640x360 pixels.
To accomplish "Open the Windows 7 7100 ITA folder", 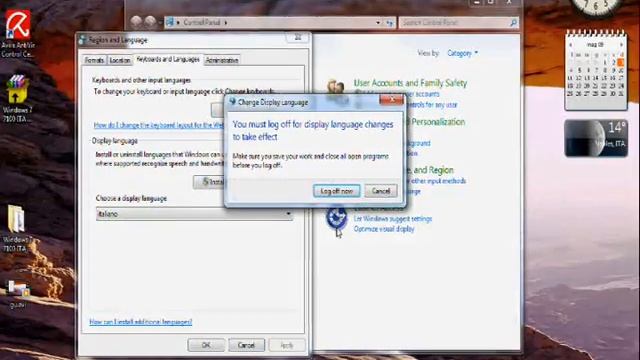I will [x=17, y=229].
